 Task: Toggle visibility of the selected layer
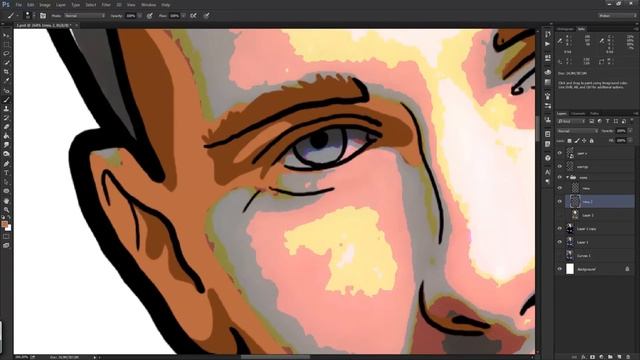pos(560,202)
